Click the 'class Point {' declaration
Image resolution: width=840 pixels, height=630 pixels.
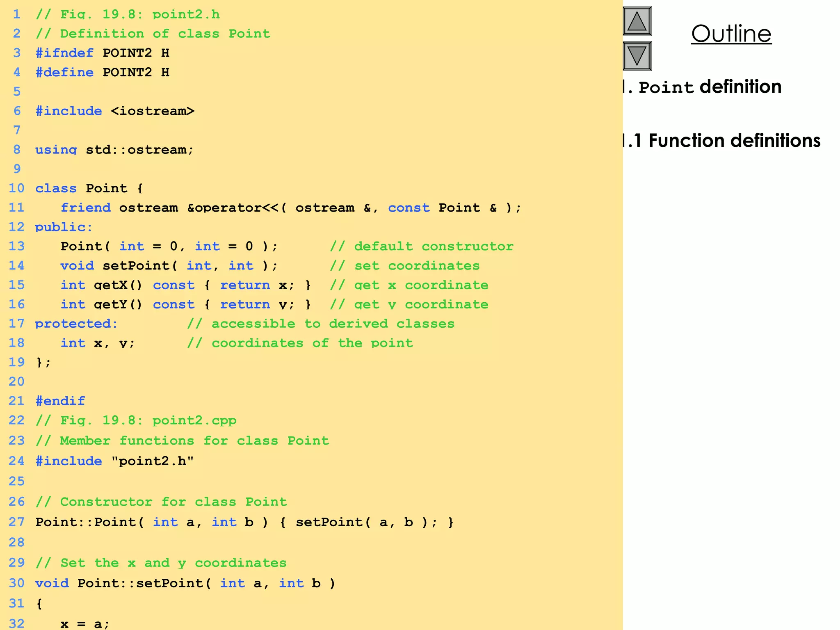tap(89, 188)
